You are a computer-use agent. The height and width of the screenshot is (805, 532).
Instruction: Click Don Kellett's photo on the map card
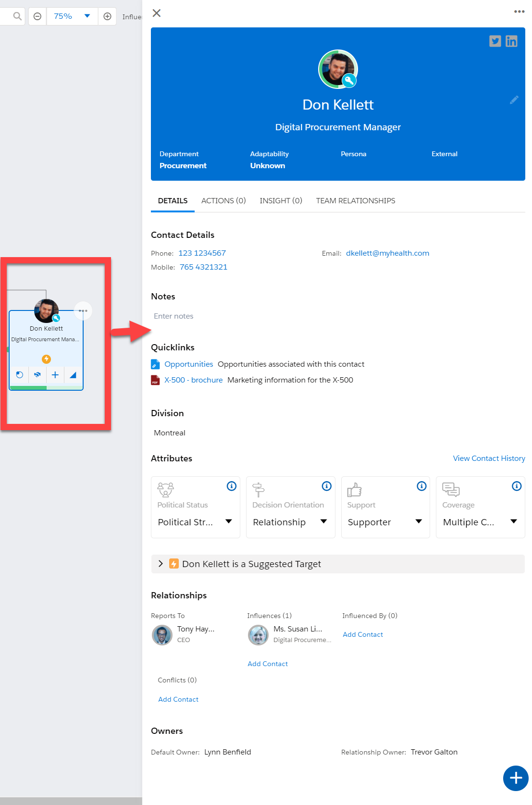[x=46, y=311]
